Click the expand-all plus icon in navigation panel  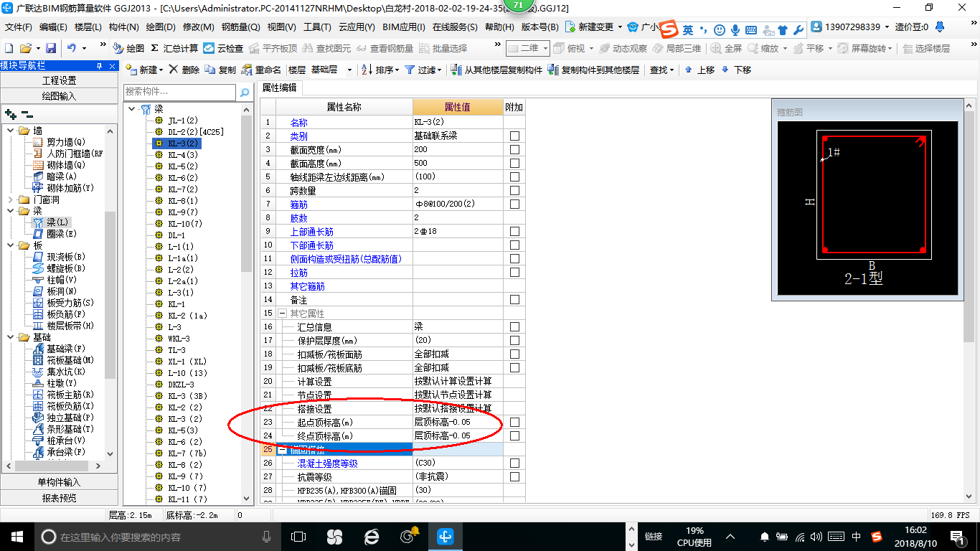pos(10,114)
